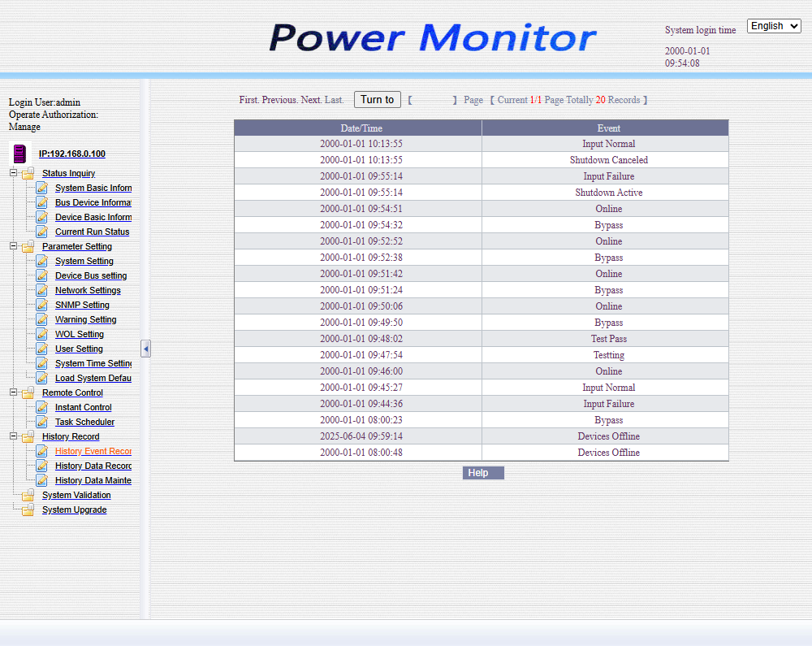This screenshot has width=812, height=646.
Task: Click the Help button below the table
Action: pos(483,473)
